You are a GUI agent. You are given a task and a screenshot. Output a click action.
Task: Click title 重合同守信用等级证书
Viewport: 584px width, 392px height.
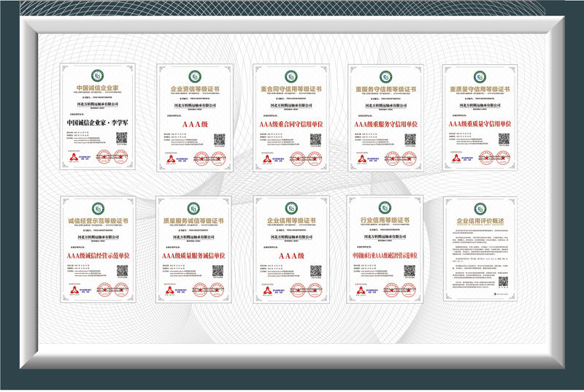tap(288, 89)
